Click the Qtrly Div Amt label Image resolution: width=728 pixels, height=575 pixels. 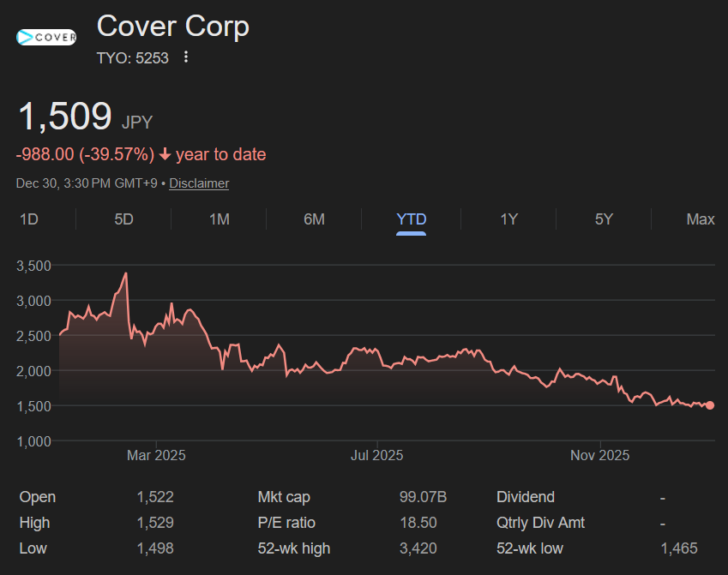click(x=540, y=523)
